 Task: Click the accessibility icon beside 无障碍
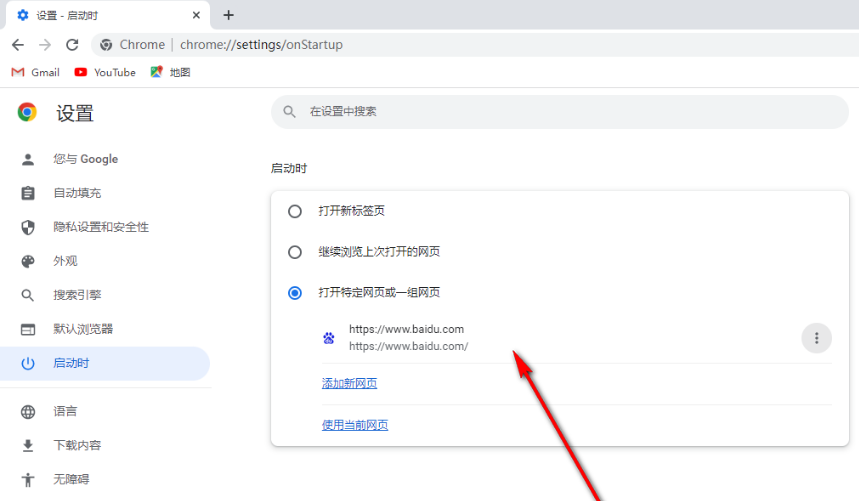(27, 480)
